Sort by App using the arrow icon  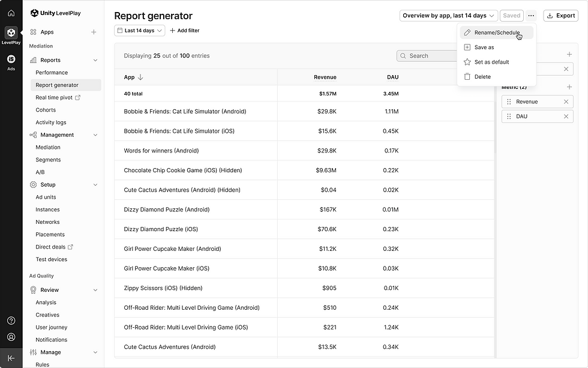140,77
